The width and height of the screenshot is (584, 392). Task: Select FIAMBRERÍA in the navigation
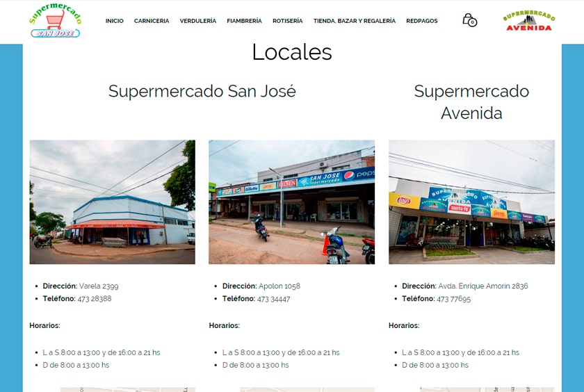[x=244, y=21]
